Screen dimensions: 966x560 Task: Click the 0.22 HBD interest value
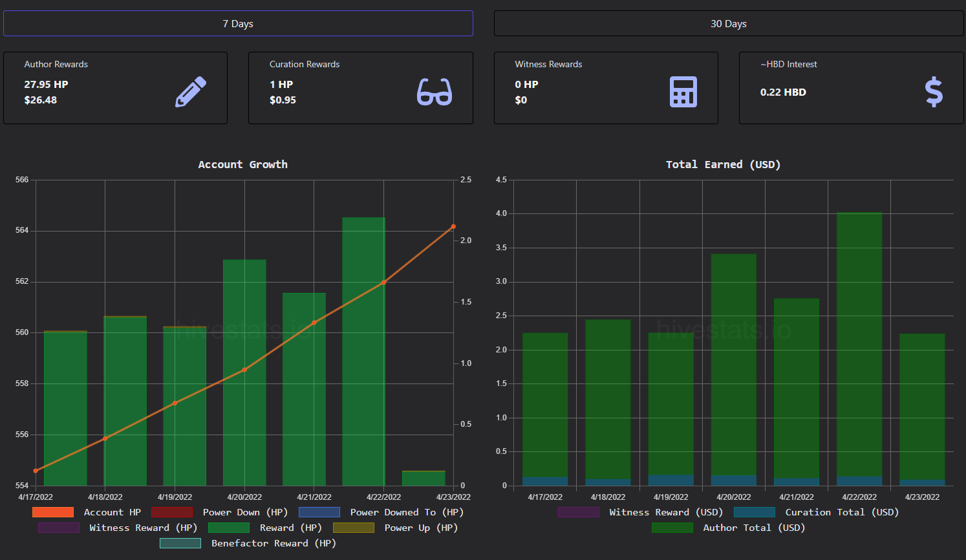pos(783,92)
